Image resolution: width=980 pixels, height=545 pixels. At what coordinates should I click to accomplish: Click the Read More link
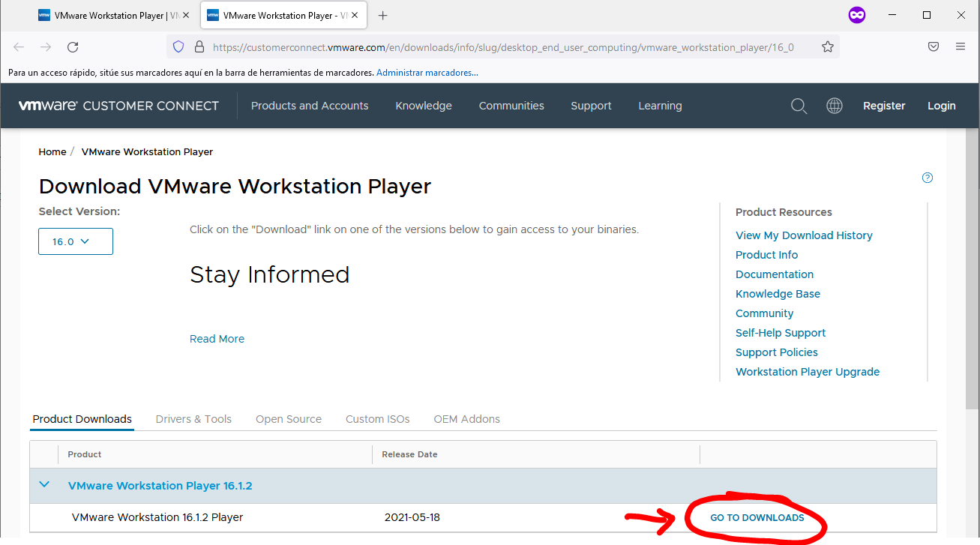click(217, 339)
